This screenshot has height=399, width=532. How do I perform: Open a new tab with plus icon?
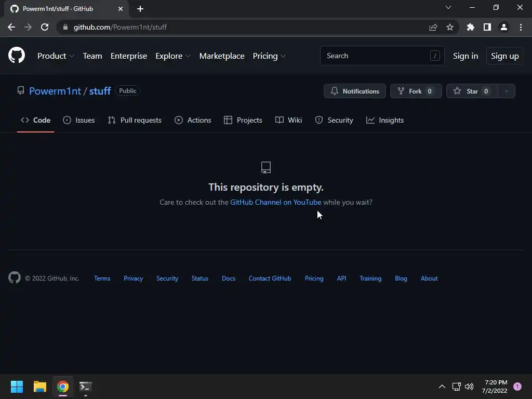click(140, 9)
